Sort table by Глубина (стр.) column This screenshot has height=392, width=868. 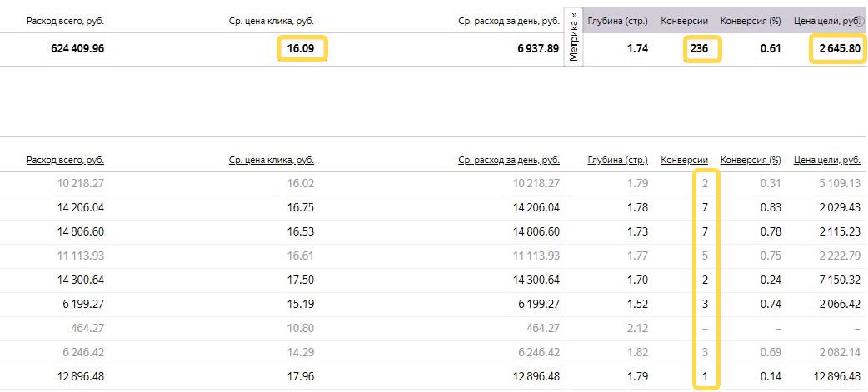coord(617,160)
